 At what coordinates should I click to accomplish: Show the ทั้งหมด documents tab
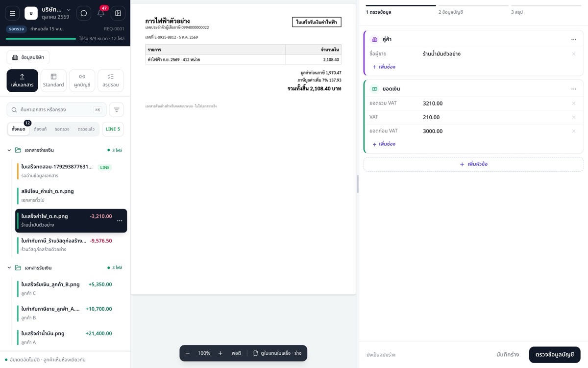[19, 129]
